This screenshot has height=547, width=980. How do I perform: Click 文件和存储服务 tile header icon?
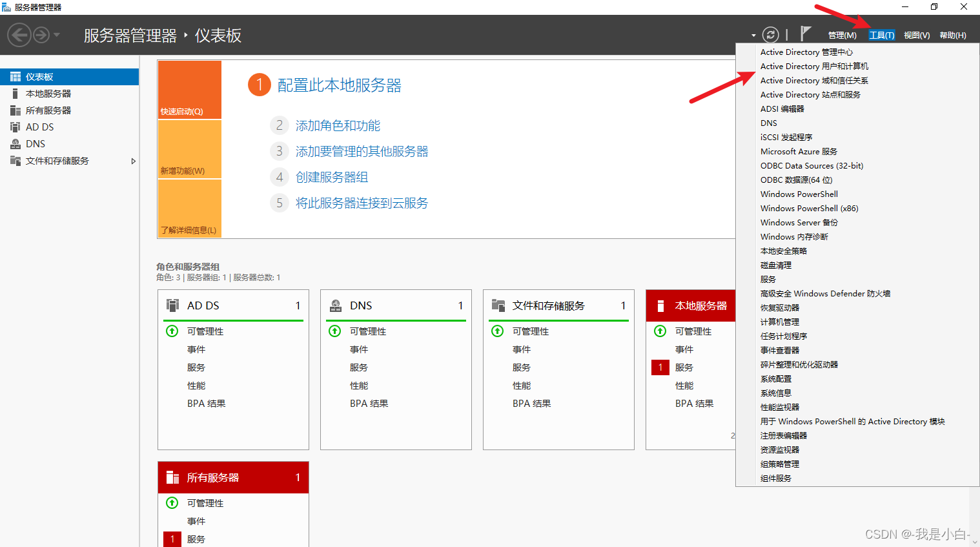coord(498,305)
